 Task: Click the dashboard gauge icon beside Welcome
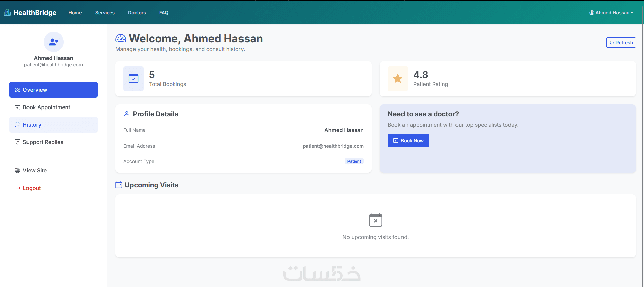[121, 39]
